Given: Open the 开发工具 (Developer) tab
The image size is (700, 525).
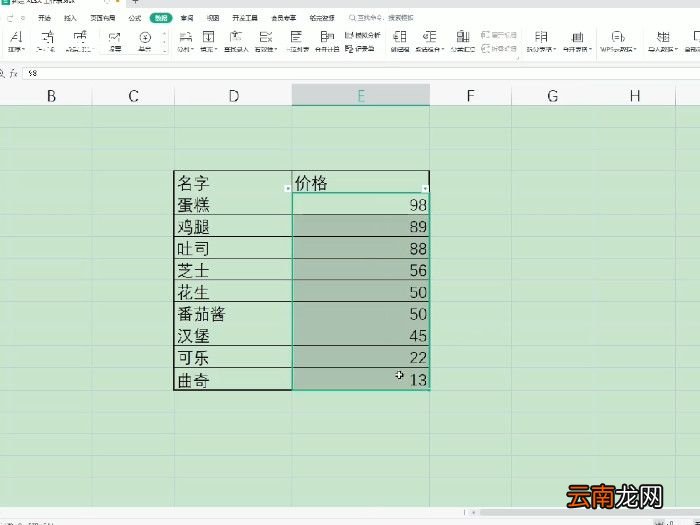Looking at the screenshot, I should pyautogui.click(x=245, y=18).
